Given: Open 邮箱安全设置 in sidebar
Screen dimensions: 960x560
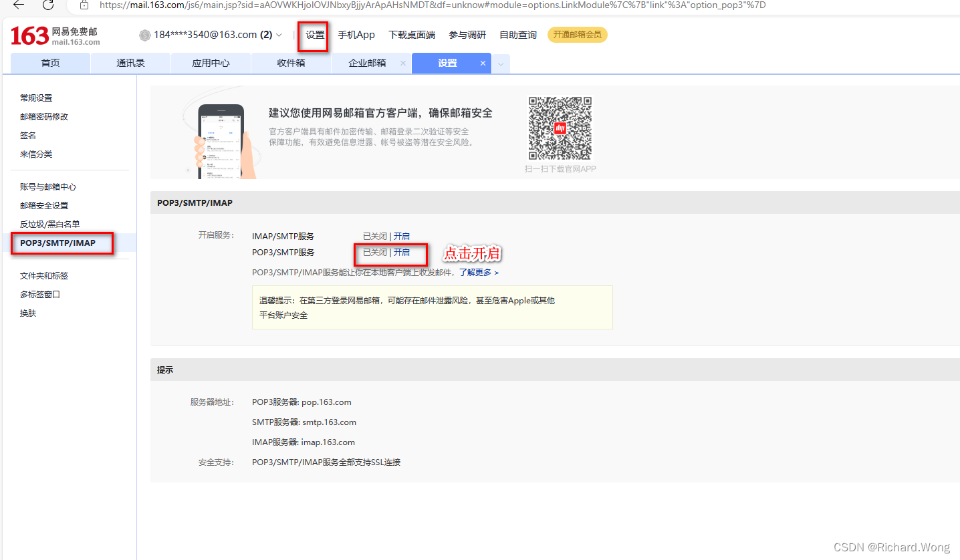Looking at the screenshot, I should coord(44,205).
